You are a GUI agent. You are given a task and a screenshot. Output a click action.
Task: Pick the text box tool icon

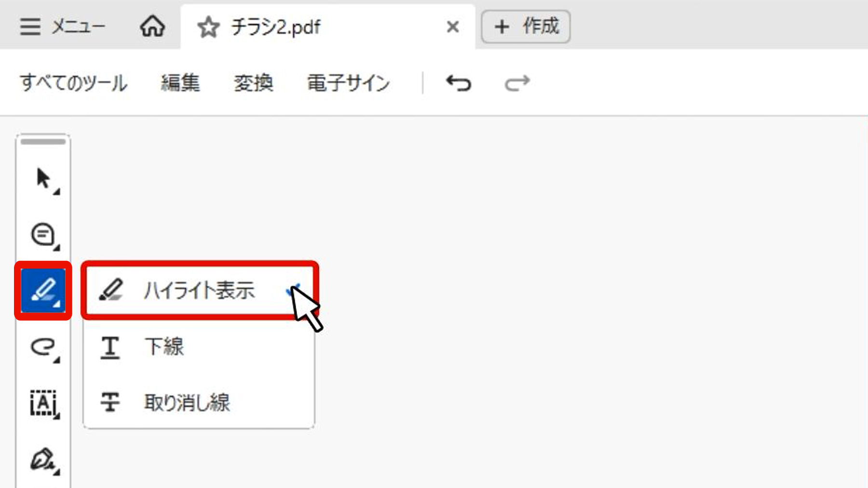(x=44, y=404)
